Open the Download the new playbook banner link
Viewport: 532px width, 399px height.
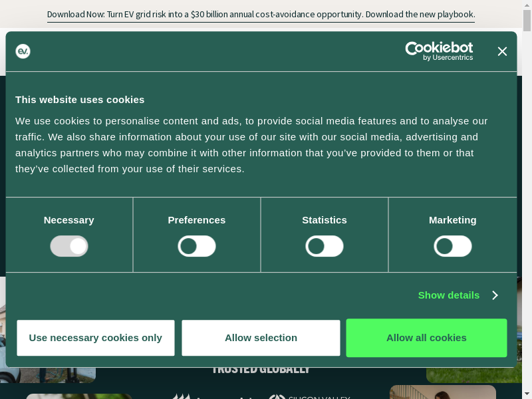pyautogui.click(x=261, y=14)
